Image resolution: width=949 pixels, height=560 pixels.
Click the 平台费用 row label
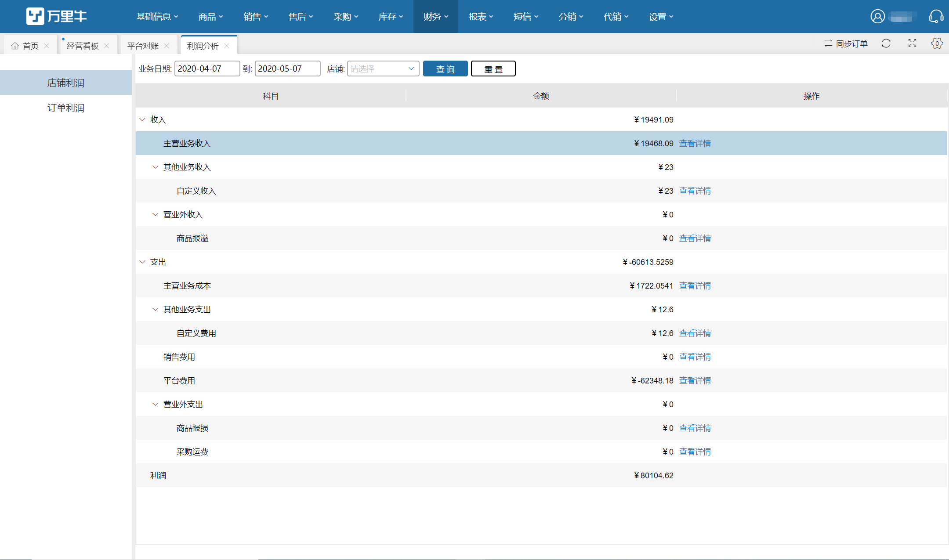179,380
